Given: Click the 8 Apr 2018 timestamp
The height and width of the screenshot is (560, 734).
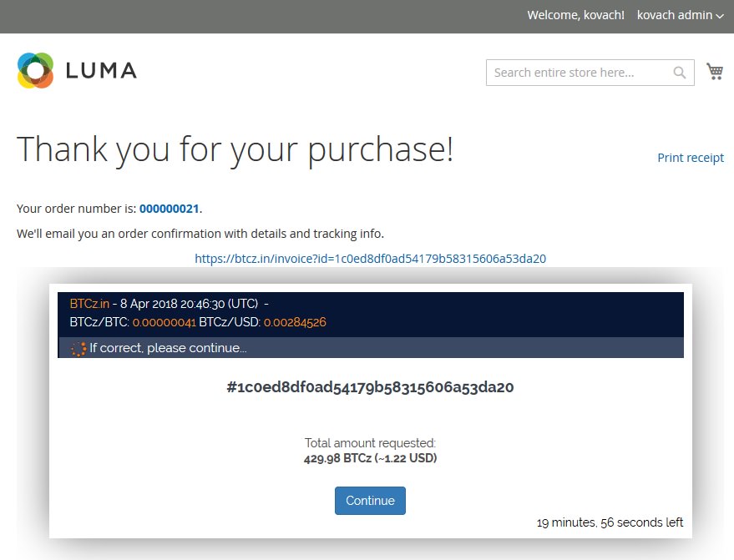Looking at the screenshot, I should [189, 304].
